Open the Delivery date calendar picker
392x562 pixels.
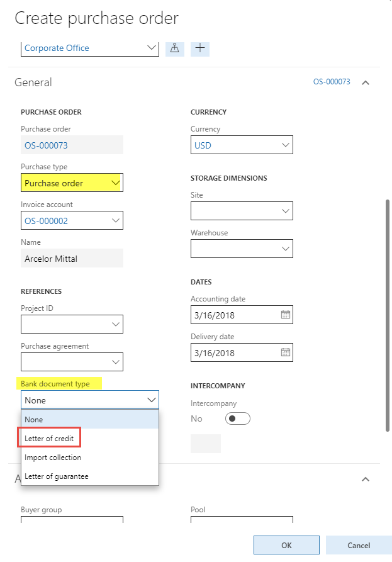coord(285,352)
